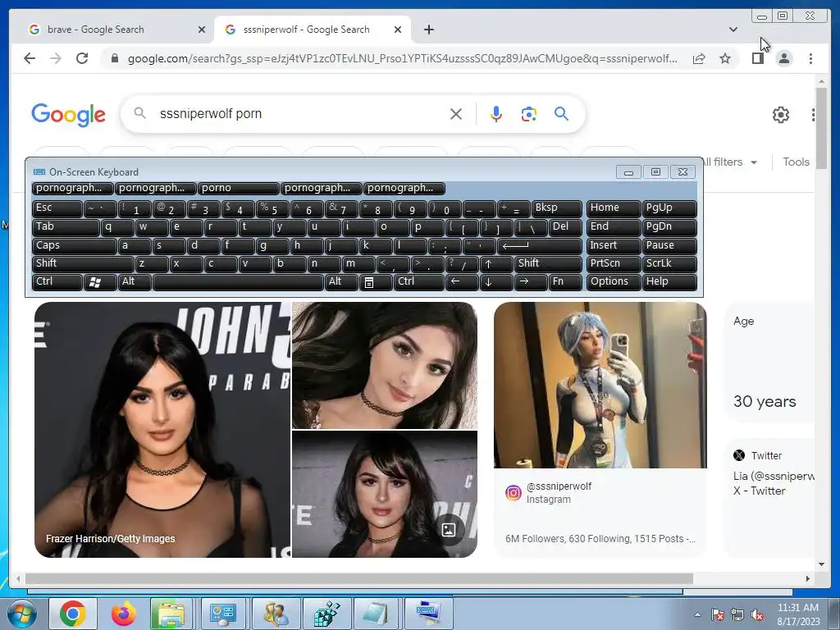Expand Chrome tab search chevron

(733, 30)
